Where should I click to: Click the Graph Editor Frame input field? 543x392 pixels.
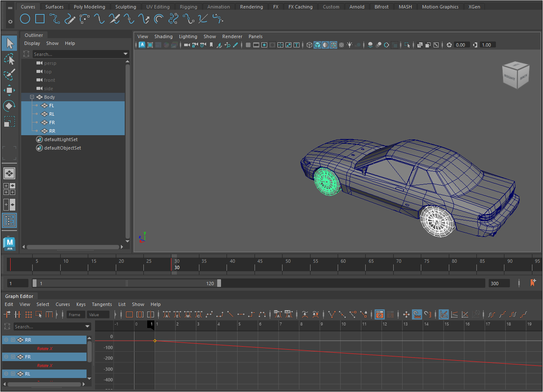[76, 314]
